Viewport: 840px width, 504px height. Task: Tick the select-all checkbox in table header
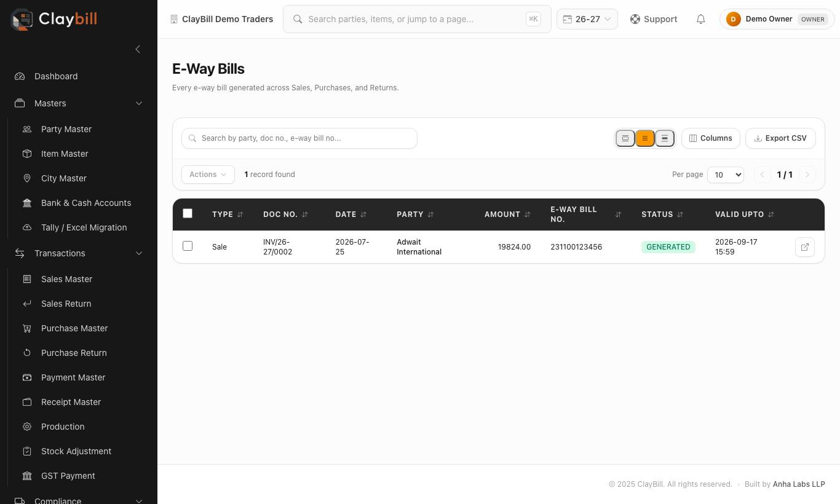pyautogui.click(x=188, y=213)
